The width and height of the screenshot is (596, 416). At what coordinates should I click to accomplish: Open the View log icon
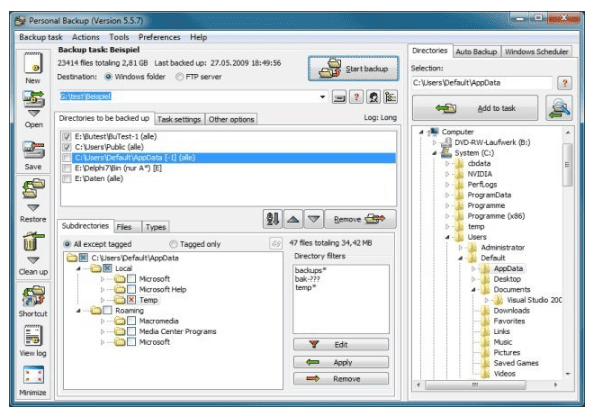(33, 336)
